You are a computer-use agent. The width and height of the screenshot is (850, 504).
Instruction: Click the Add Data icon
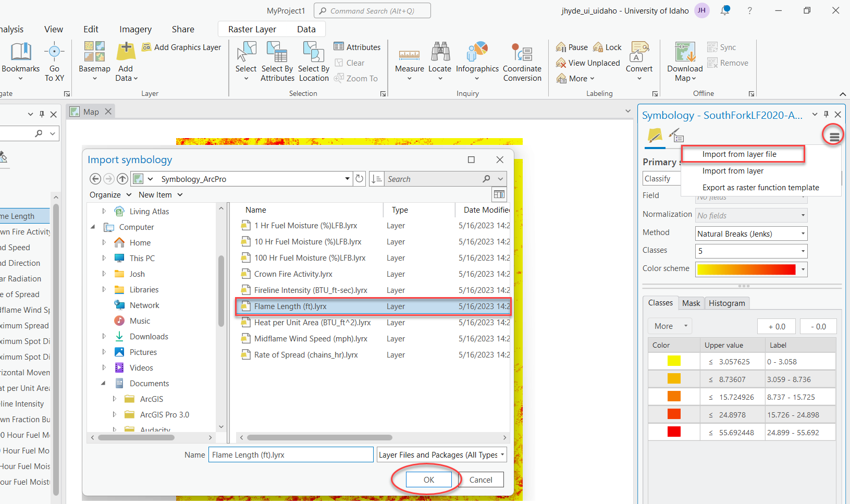coord(126,52)
